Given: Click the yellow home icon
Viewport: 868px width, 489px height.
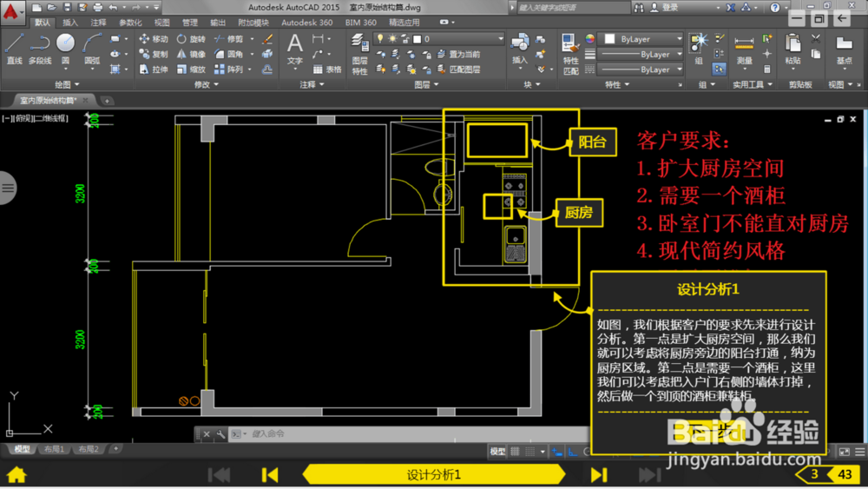Looking at the screenshot, I should point(16,474).
